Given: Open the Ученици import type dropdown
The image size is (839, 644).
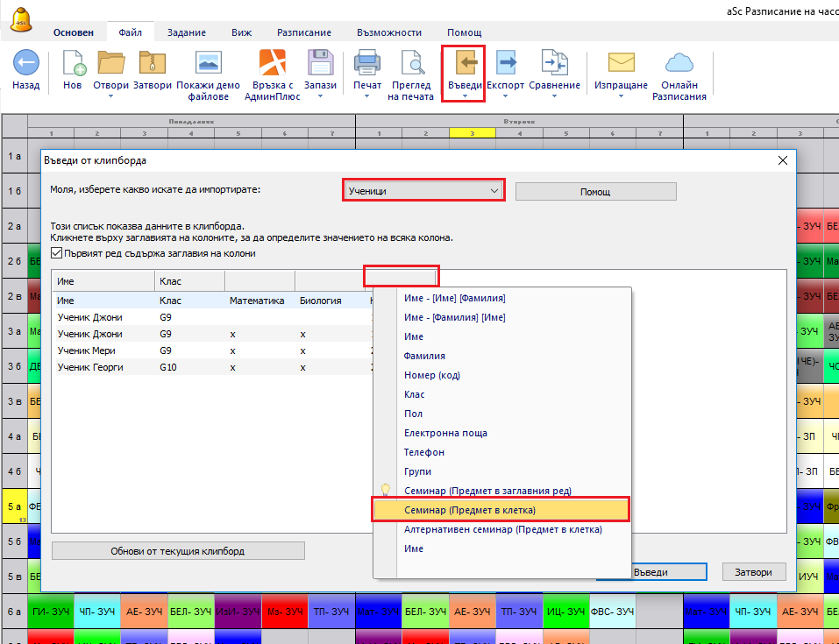Looking at the screenshot, I should pyautogui.click(x=423, y=191).
